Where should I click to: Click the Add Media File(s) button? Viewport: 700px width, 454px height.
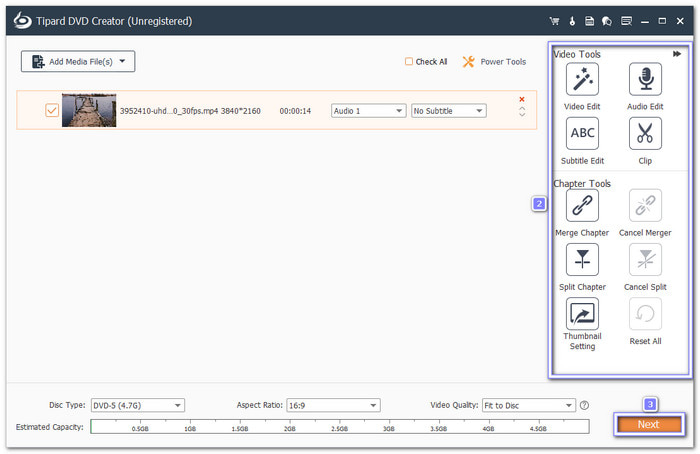(x=78, y=62)
